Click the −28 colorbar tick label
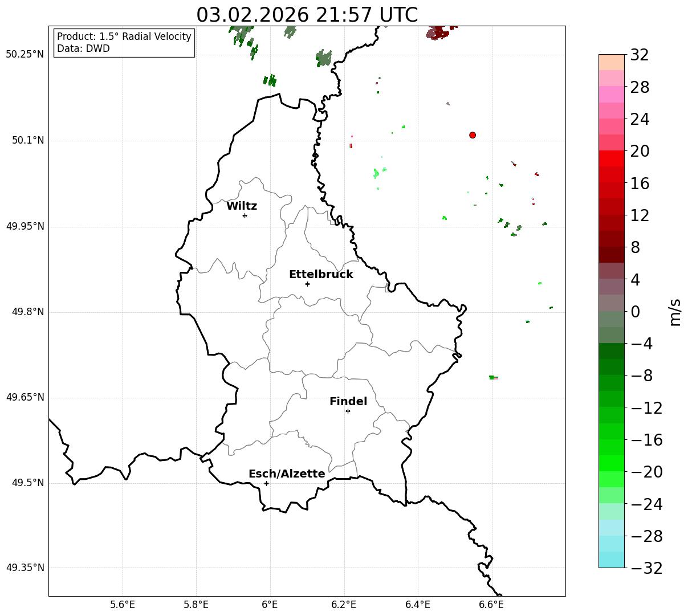 coord(646,536)
